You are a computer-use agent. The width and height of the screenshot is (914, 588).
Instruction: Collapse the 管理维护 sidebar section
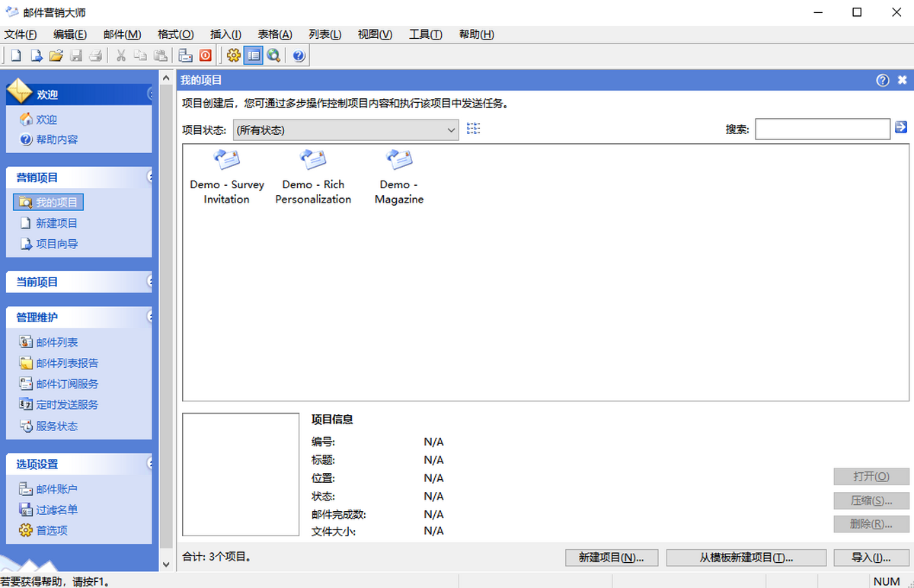pyautogui.click(x=149, y=317)
